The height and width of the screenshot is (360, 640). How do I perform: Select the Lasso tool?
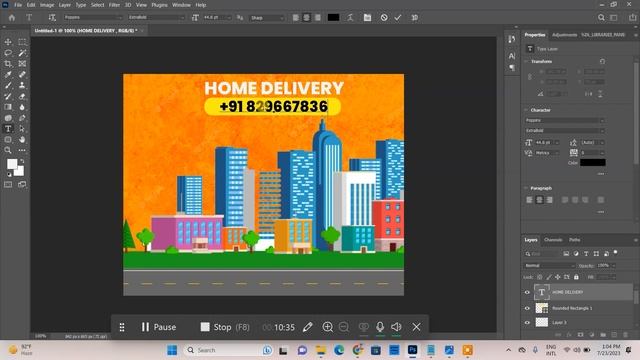coord(8,53)
